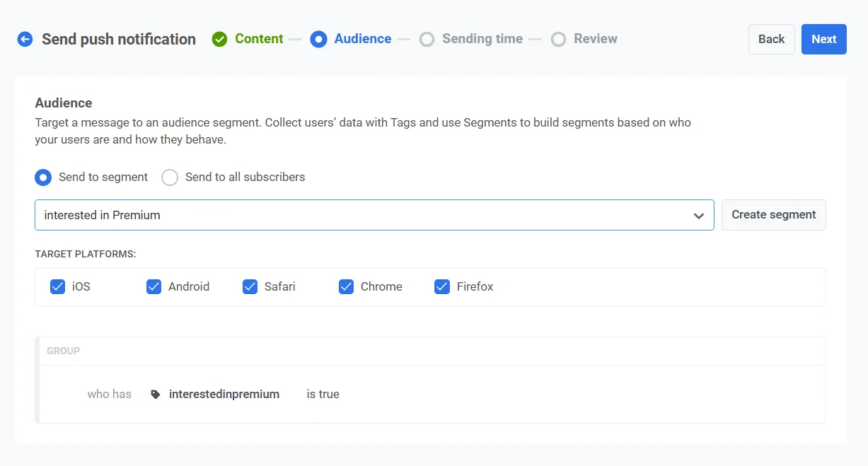The image size is (868, 466).
Task: Toggle the Firefox platform checkbox
Action: coord(442,286)
